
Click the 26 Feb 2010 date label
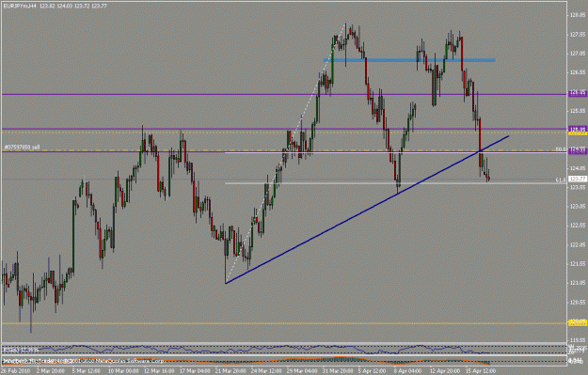point(15,371)
